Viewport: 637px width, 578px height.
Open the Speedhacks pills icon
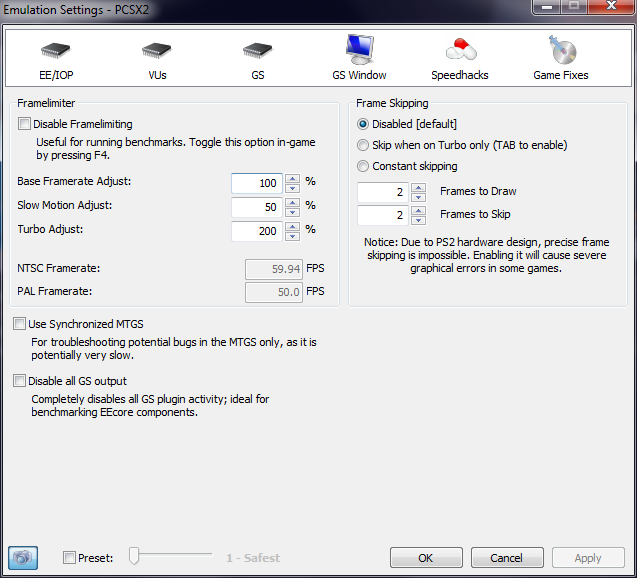pyautogui.click(x=461, y=49)
